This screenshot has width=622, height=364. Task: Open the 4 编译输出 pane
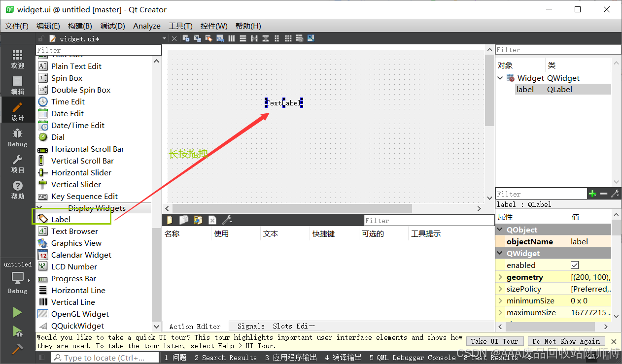point(344,358)
